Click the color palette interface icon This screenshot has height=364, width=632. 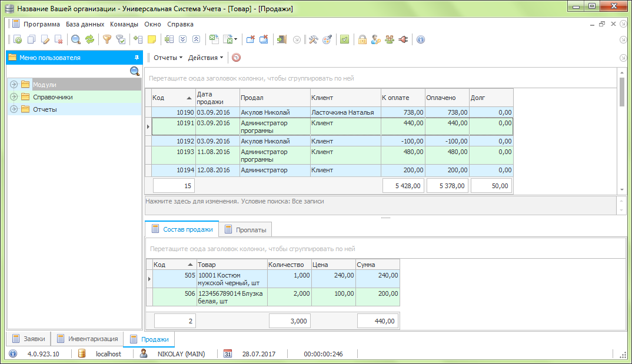pyautogui.click(x=327, y=39)
